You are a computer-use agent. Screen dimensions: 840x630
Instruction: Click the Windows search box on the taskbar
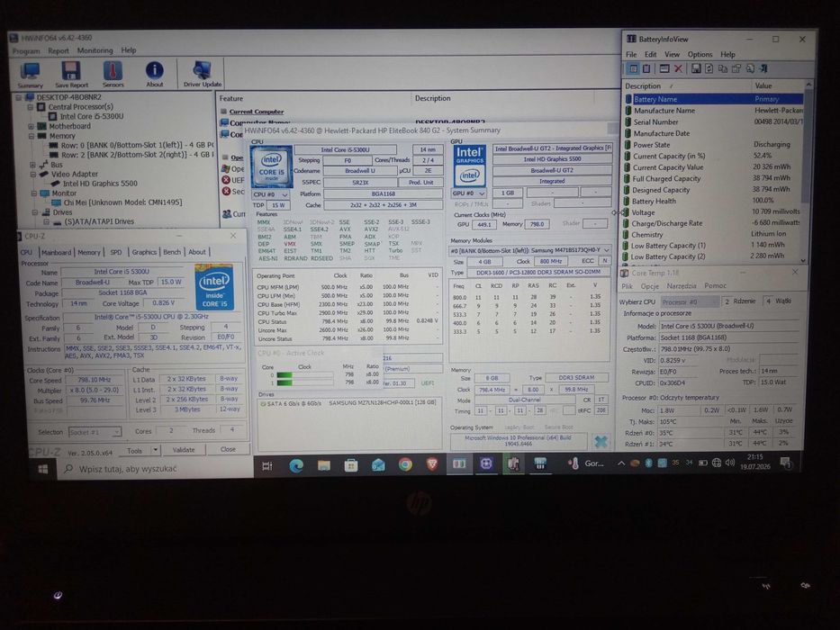(156, 469)
